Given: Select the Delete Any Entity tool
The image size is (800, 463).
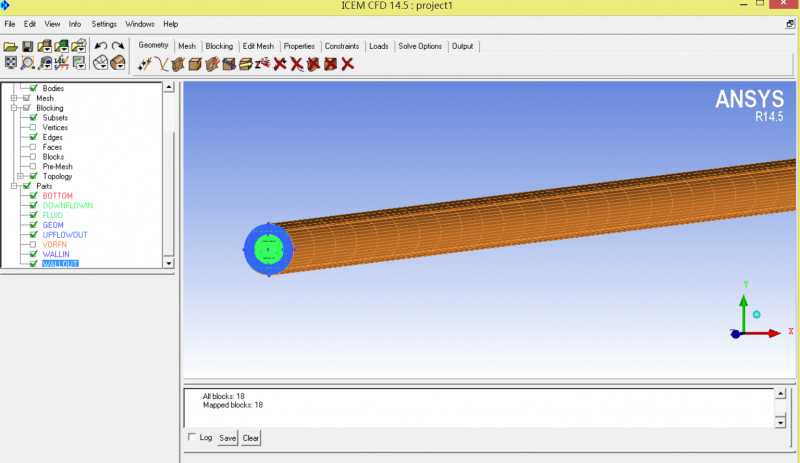Looking at the screenshot, I should point(347,64).
